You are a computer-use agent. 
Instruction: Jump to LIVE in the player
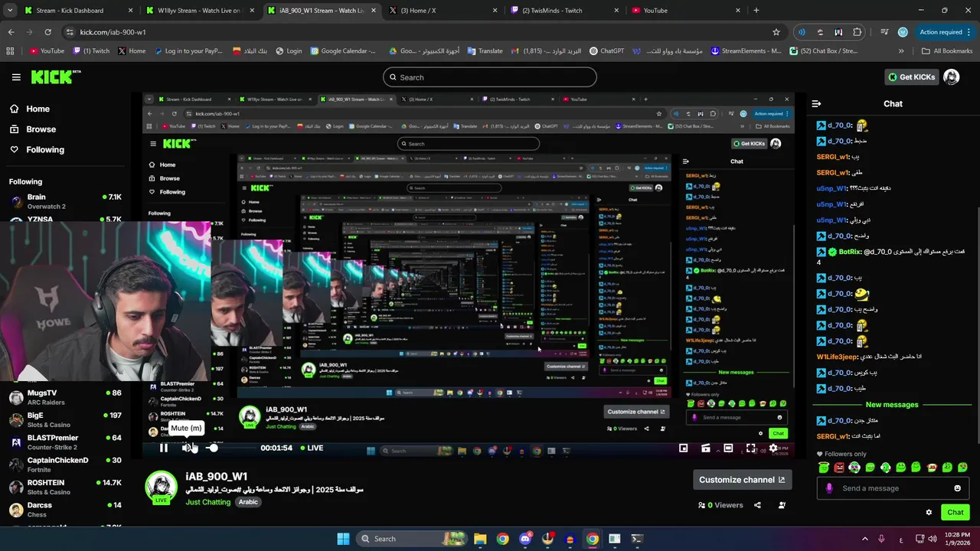pos(312,448)
